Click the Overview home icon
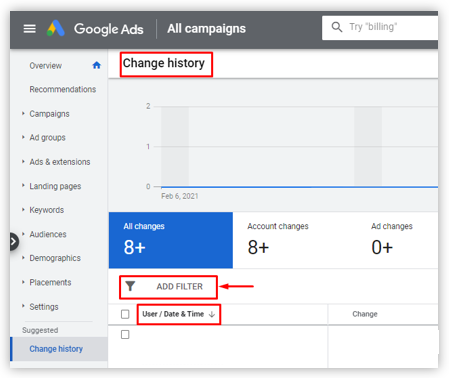This screenshot has height=378, width=449. coord(97,65)
